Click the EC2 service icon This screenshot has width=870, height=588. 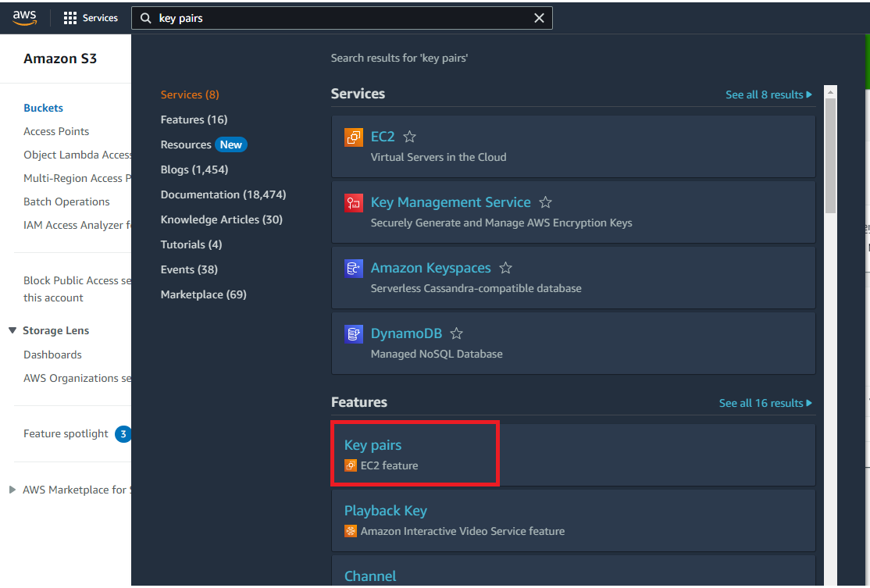click(x=354, y=137)
